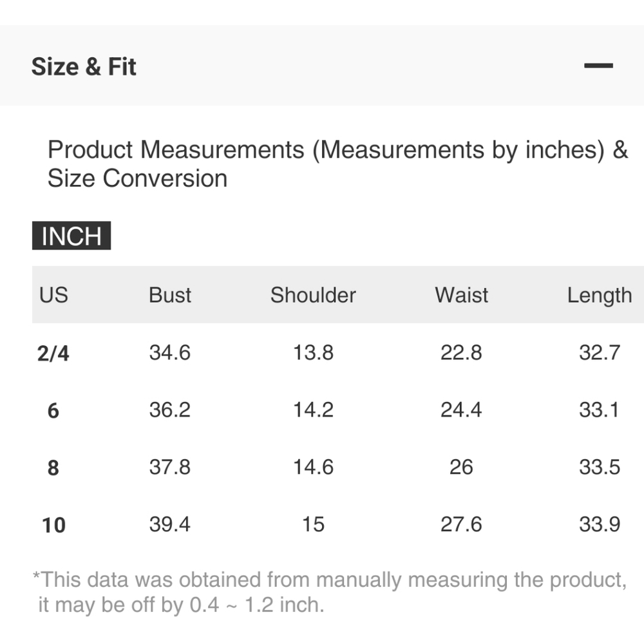Image resolution: width=644 pixels, height=644 pixels.
Task: Click the US column header
Action: (x=53, y=295)
